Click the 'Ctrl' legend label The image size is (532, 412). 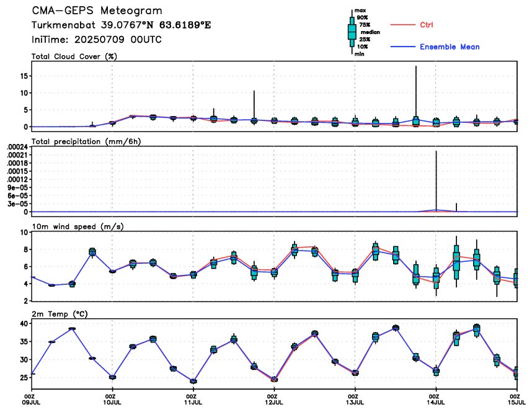427,25
